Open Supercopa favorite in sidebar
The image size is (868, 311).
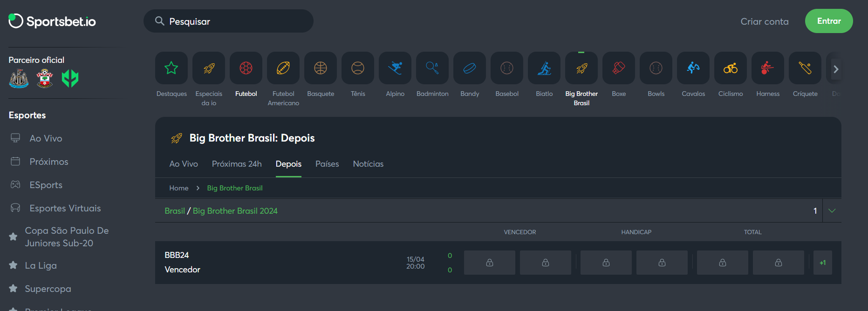point(48,289)
